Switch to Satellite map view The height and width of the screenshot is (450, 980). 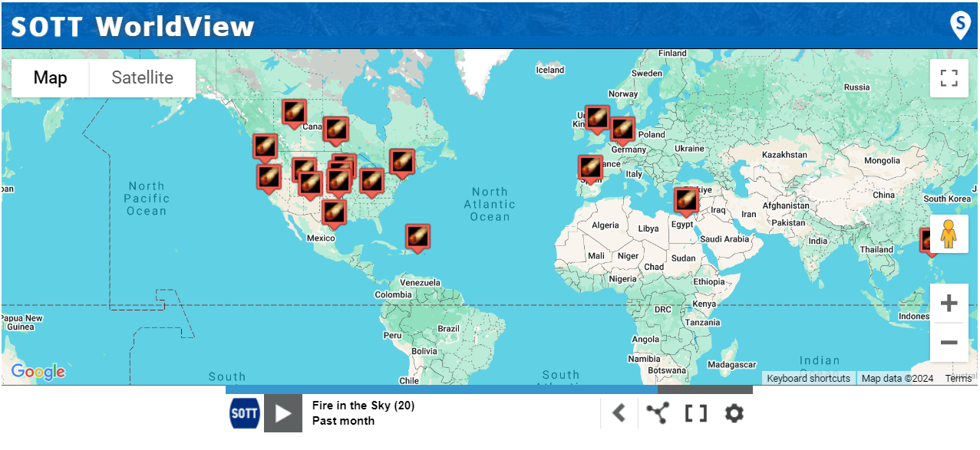142,78
